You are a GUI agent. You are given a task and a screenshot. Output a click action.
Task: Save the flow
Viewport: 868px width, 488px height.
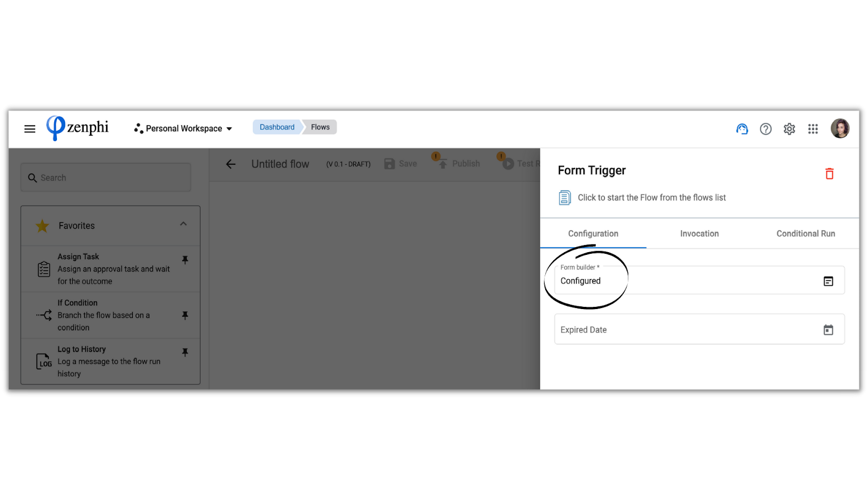coord(400,164)
